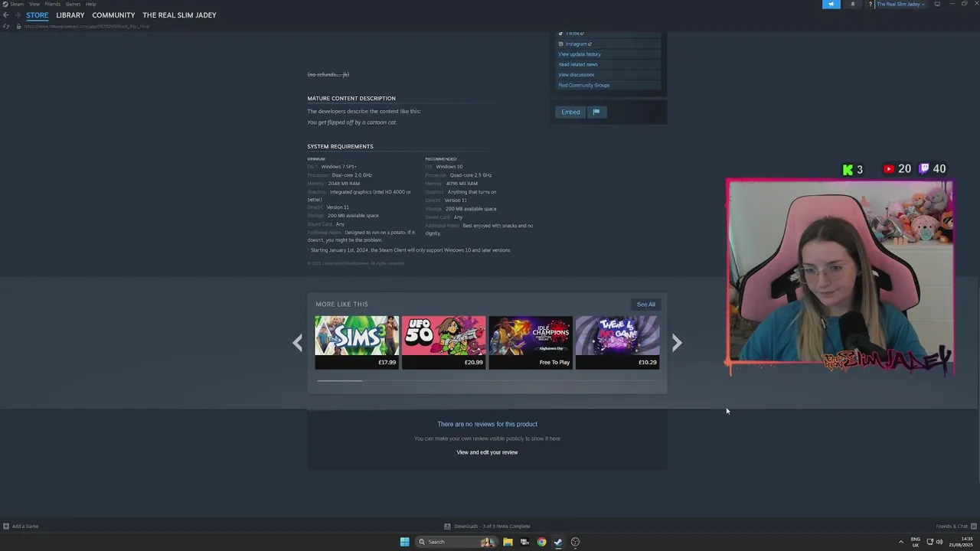Switch to the COMMUNITY tab
The height and width of the screenshot is (551, 980).
pos(113,15)
